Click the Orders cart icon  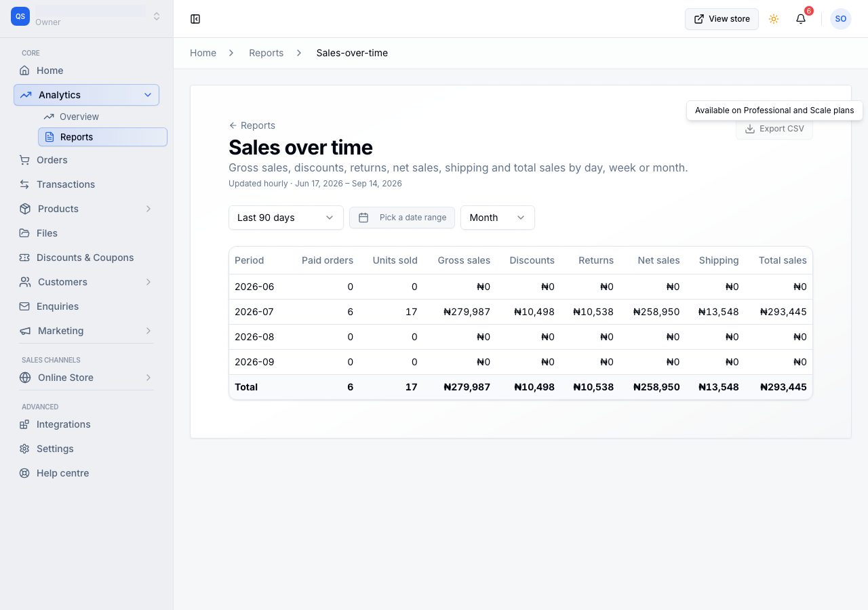24,160
